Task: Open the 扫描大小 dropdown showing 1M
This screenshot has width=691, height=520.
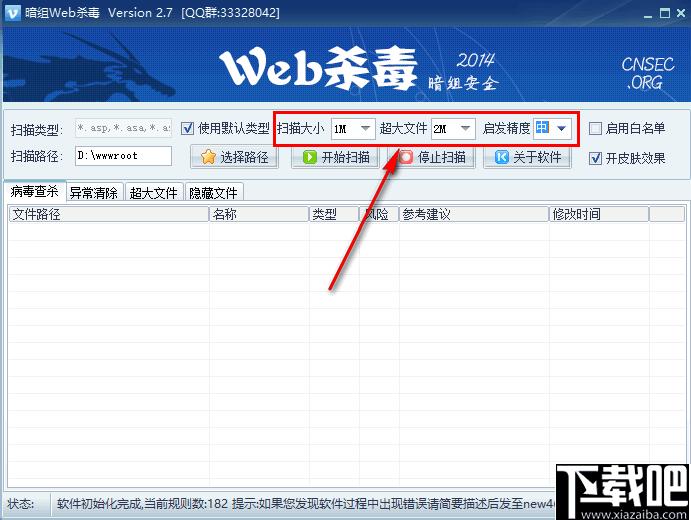Action: tap(353, 129)
